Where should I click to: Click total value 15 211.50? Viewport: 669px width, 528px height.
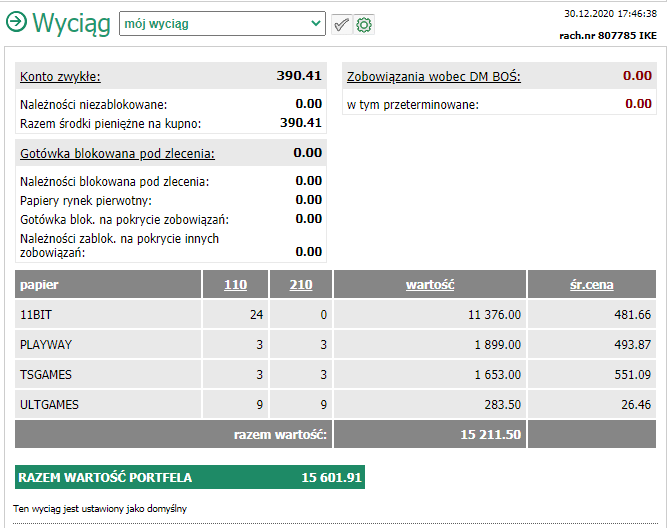[x=491, y=435]
